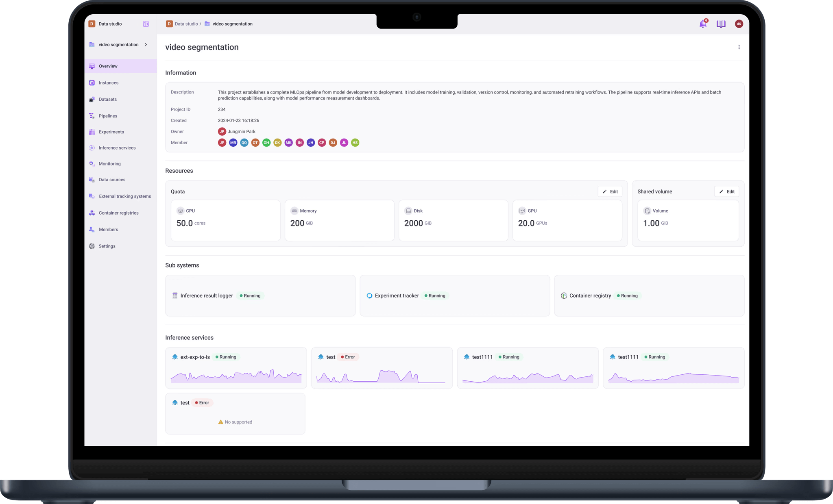Click the notifications bell icon
833x504 pixels.
(x=703, y=24)
